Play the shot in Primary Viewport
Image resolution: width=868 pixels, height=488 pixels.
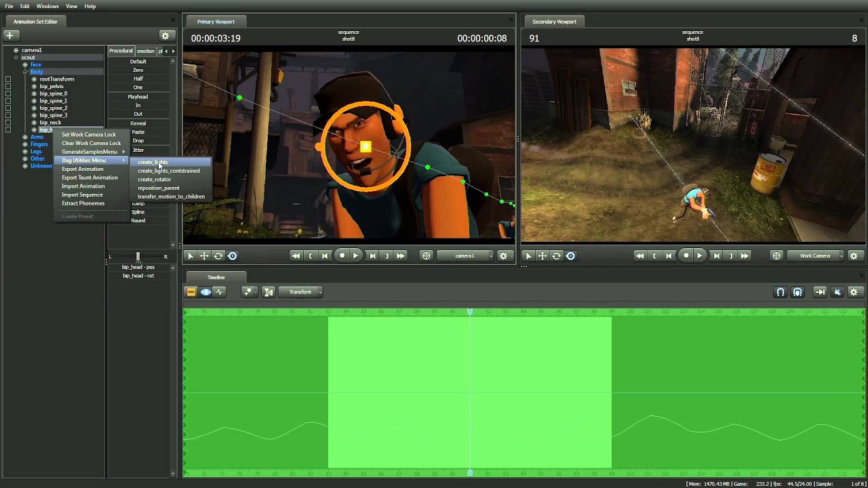(x=356, y=256)
